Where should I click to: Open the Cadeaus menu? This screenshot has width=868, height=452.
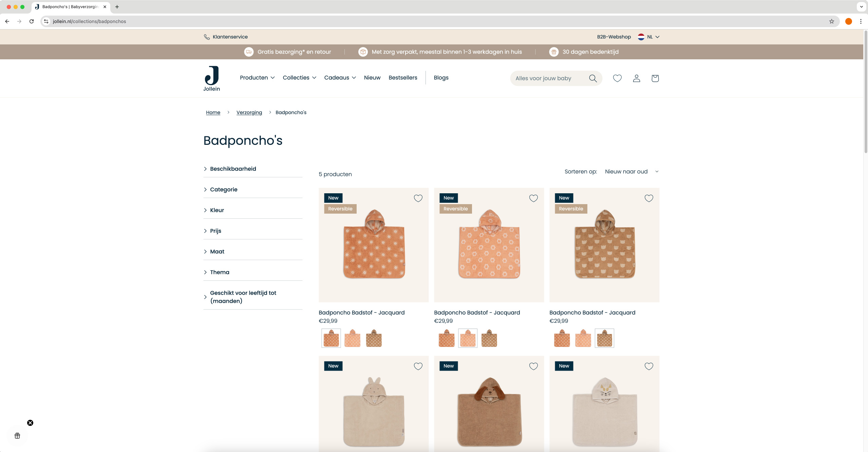(340, 78)
